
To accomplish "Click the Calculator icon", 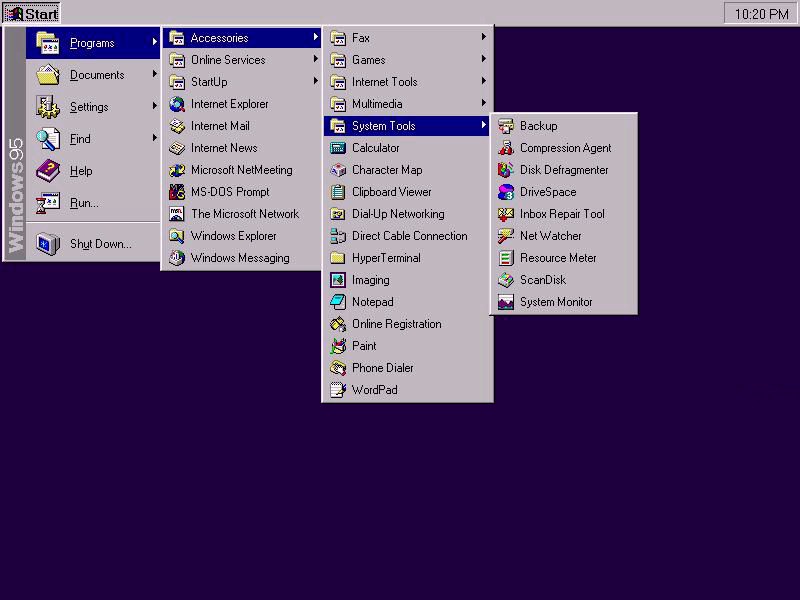I will click(x=338, y=148).
